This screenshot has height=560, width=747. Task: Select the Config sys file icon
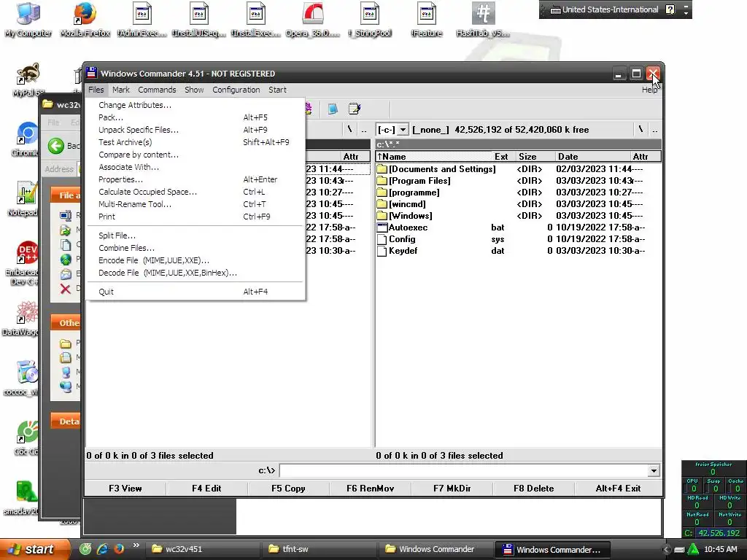382,239
